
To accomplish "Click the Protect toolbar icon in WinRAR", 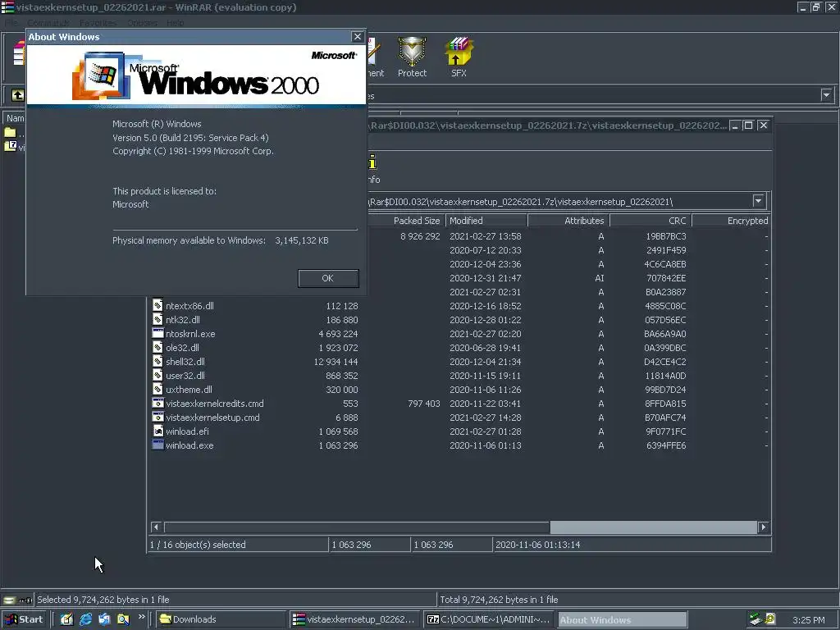I will pyautogui.click(x=412, y=57).
